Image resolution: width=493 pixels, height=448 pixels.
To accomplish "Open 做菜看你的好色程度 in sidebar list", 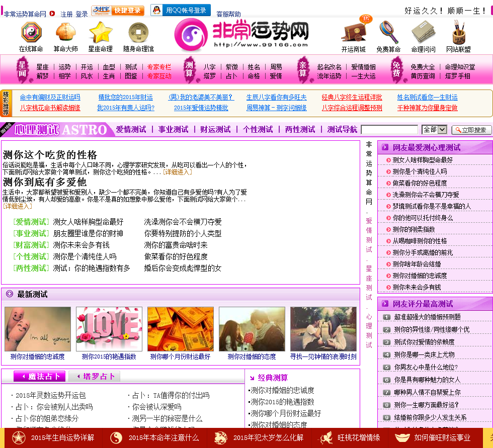I will 420,183.
